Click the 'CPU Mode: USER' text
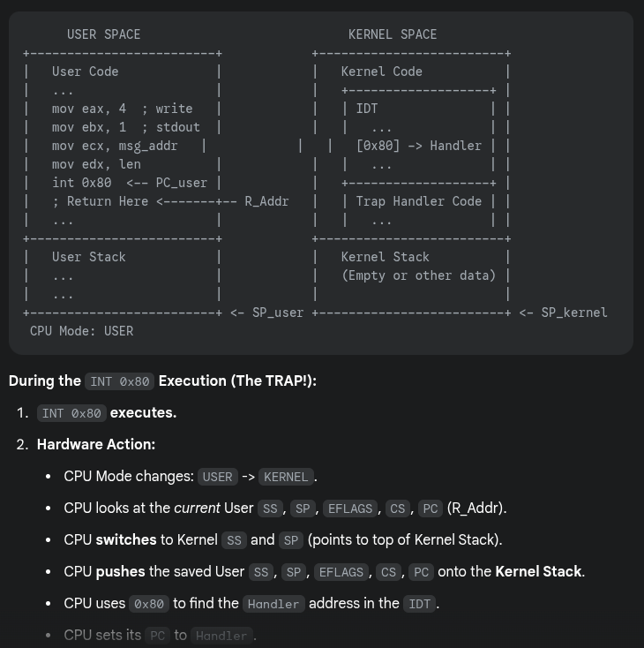This screenshot has height=648, width=644. point(82,331)
